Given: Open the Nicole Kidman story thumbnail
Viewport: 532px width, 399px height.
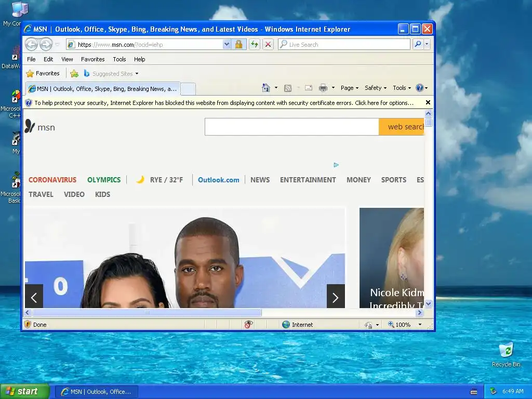Looking at the screenshot, I should click(x=392, y=258).
